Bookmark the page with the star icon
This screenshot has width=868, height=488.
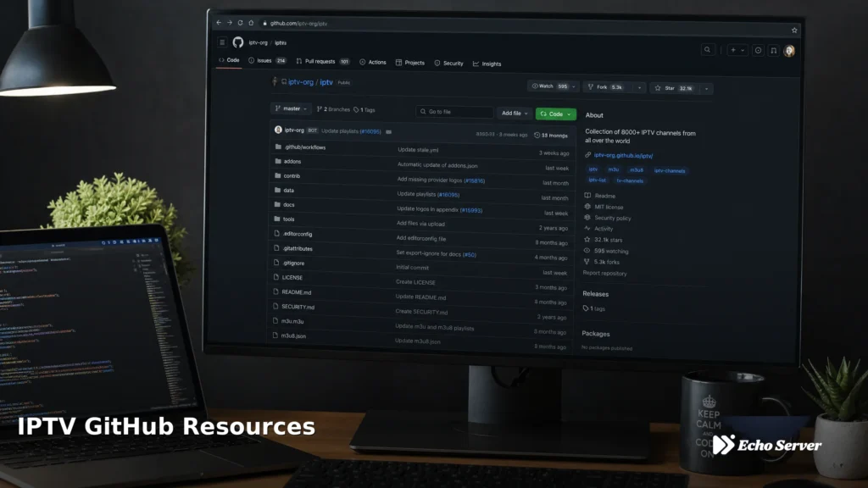pos(794,30)
